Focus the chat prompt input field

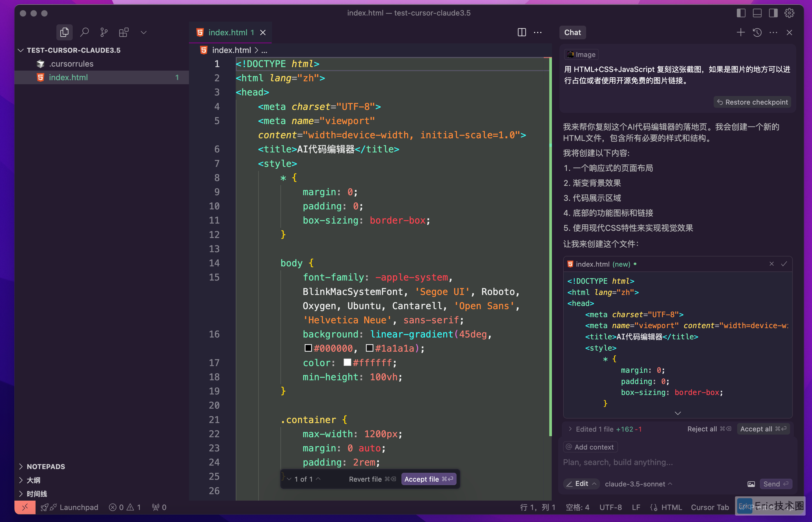click(x=678, y=462)
